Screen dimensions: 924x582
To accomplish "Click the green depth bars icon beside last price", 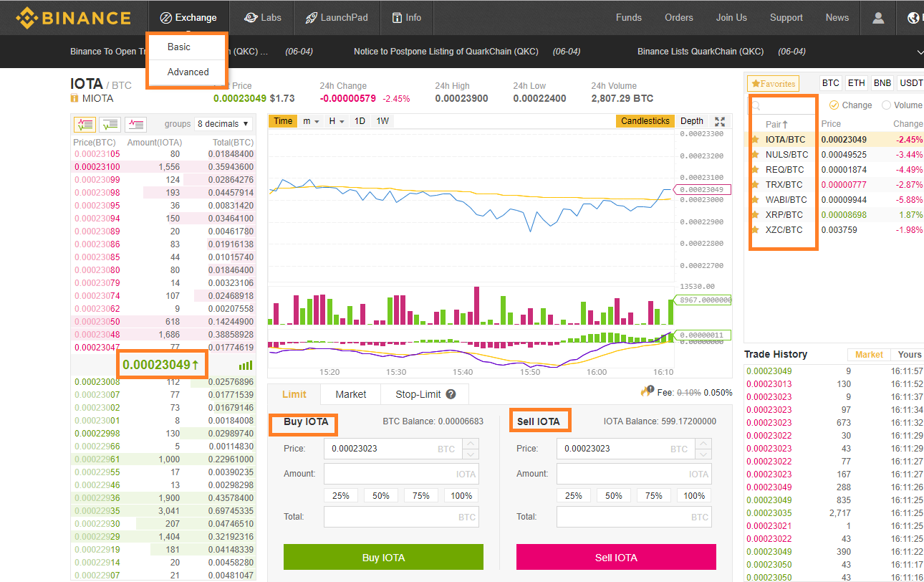I will pyautogui.click(x=246, y=365).
